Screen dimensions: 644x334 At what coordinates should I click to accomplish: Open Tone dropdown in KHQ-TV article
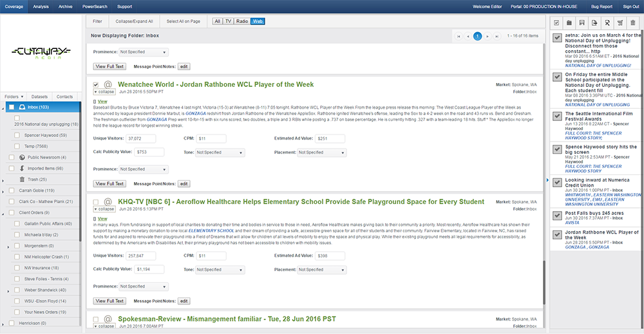pyautogui.click(x=220, y=270)
